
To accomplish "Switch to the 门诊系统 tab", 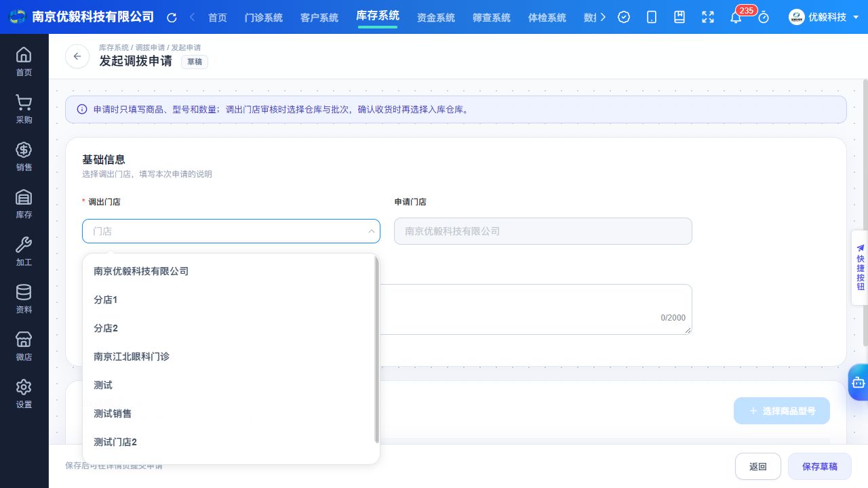I will tap(264, 18).
